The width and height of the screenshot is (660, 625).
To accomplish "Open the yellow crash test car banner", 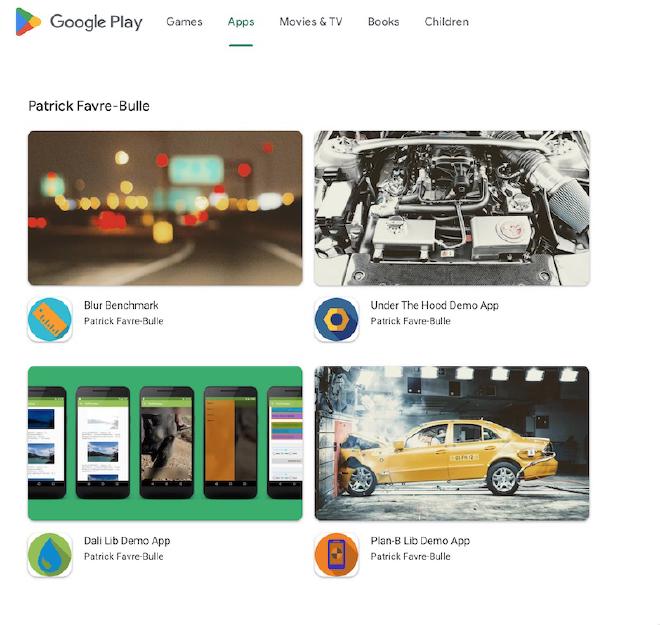I will (x=451, y=443).
